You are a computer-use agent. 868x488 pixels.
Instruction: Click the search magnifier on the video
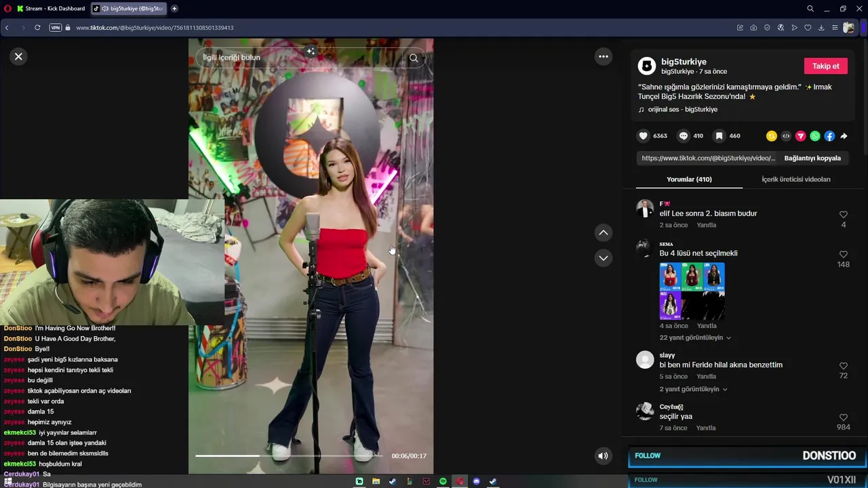414,58
